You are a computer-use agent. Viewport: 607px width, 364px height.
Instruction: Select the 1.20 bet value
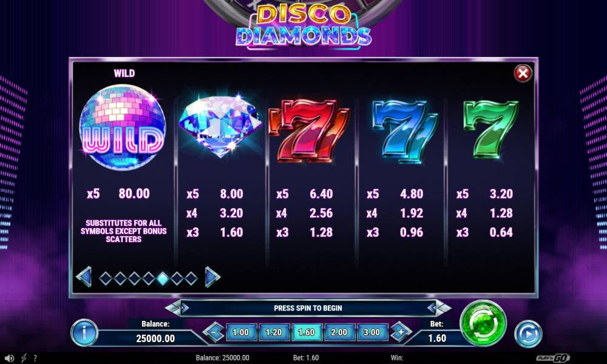pos(274,332)
